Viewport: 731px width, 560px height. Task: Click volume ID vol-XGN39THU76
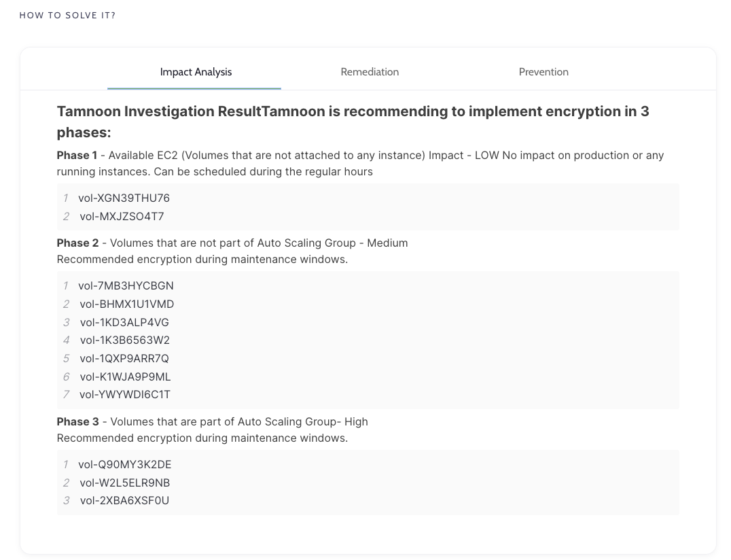pos(124,198)
